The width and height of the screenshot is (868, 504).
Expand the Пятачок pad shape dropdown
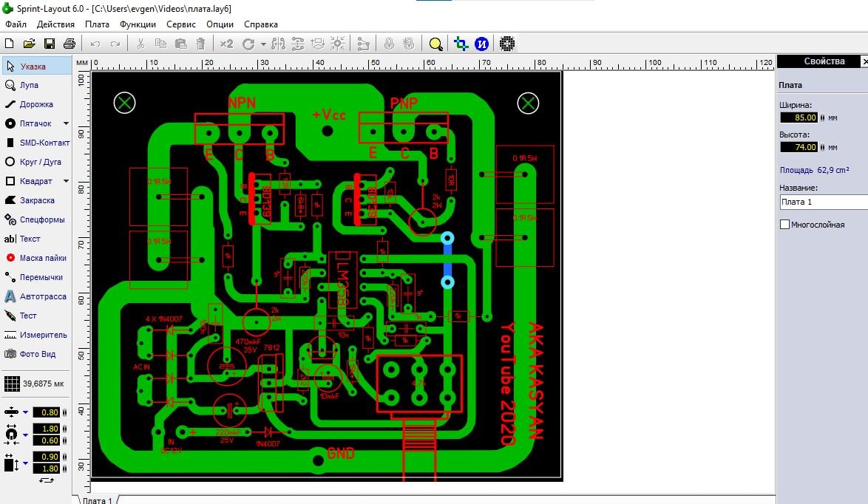(x=66, y=123)
